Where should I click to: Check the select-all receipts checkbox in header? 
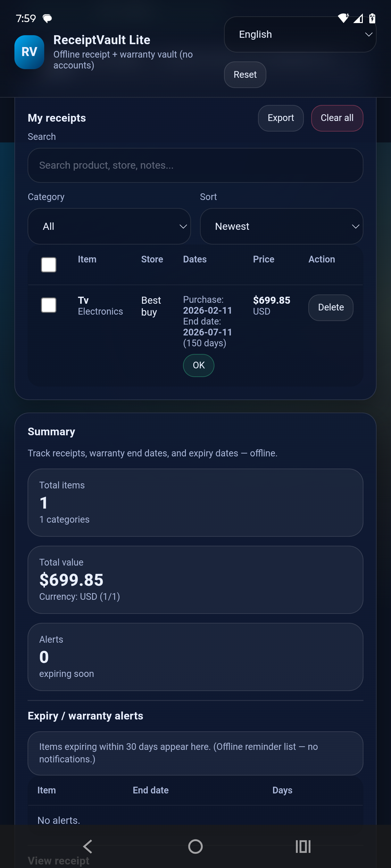(x=49, y=265)
